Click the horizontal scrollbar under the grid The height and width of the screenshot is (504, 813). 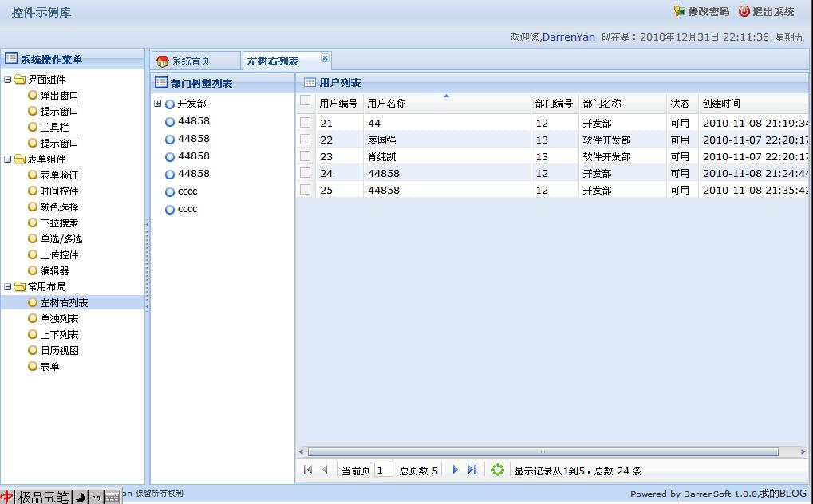pyautogui.click(x=543, y=452)
